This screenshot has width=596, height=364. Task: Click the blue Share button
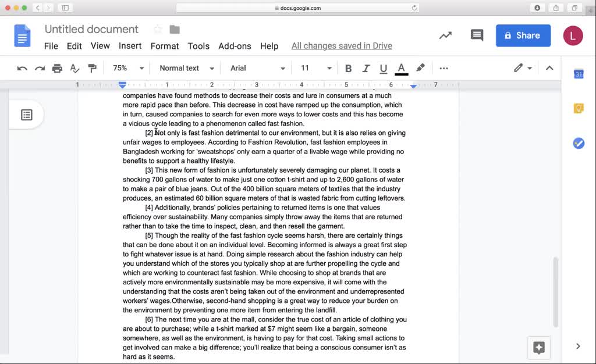[x=523, y=35]
